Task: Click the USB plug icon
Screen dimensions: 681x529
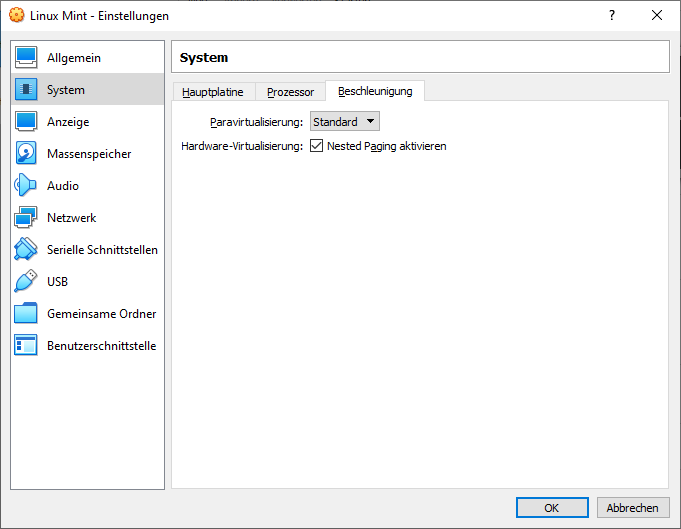Action: point(26,281)
